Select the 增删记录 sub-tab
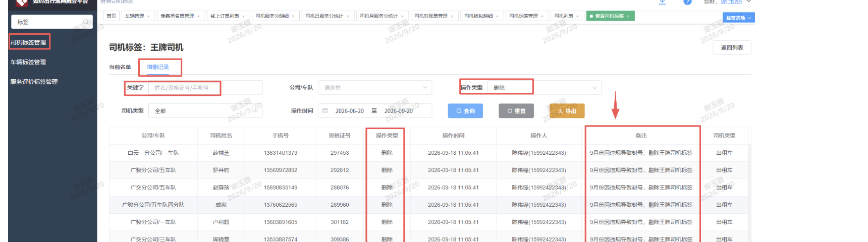Screen dimensions: 868x242 (x=158, y=67)
